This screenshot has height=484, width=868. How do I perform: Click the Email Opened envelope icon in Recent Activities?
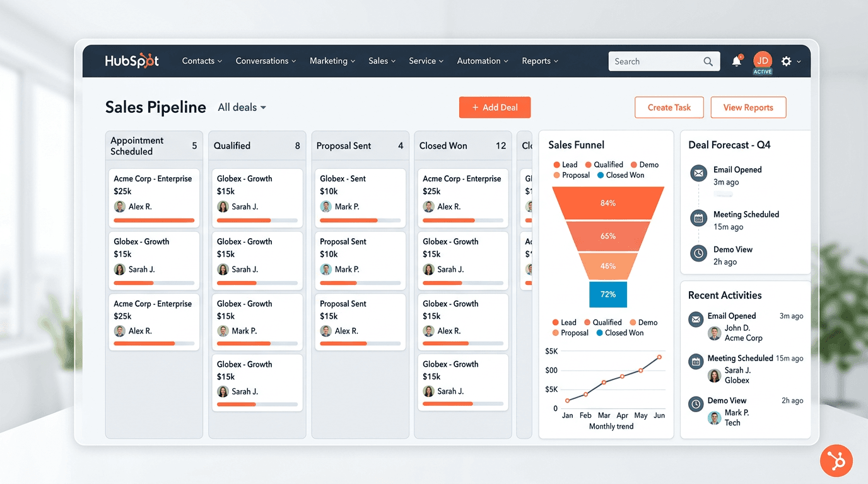(x=696, y=320)
